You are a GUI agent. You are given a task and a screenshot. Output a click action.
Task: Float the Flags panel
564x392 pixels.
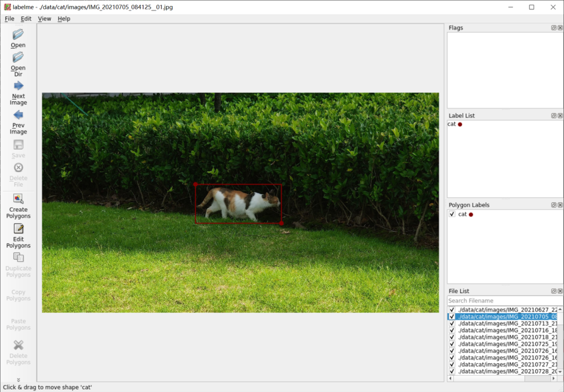click(554, 28)
